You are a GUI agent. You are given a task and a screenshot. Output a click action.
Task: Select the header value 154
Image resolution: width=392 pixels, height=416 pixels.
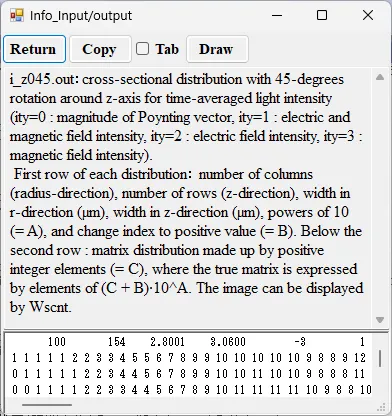point(116,342)
